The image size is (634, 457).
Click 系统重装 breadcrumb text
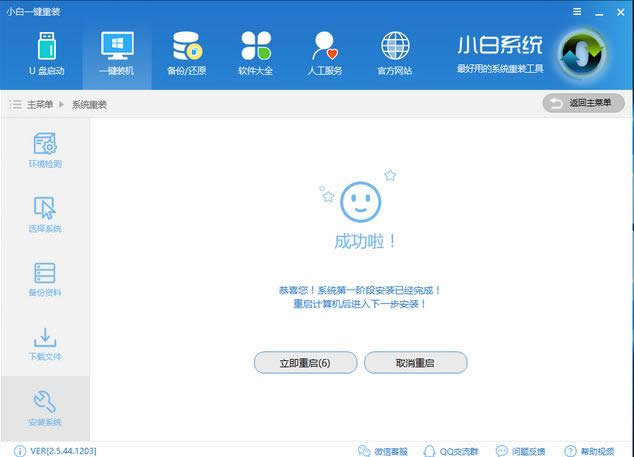[89, 105]
